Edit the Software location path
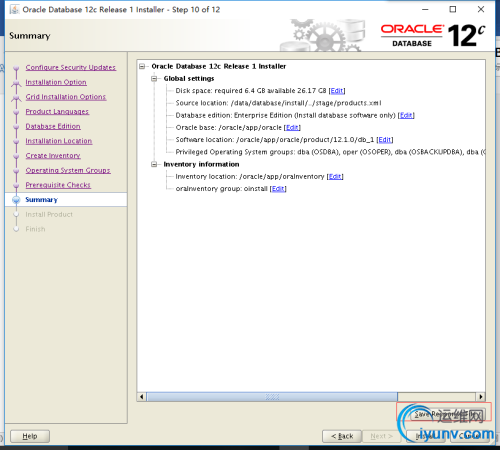 point(385,140)
